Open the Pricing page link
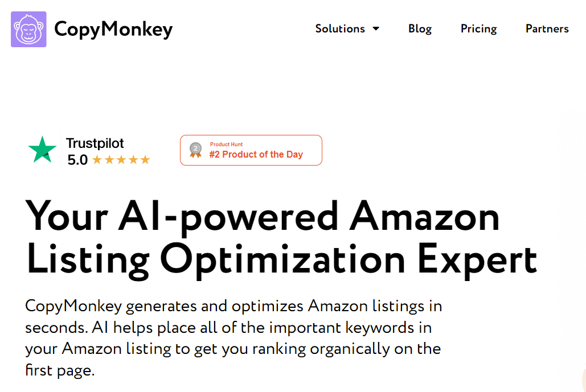The image size is (586, 392). (x=478, y=29)
